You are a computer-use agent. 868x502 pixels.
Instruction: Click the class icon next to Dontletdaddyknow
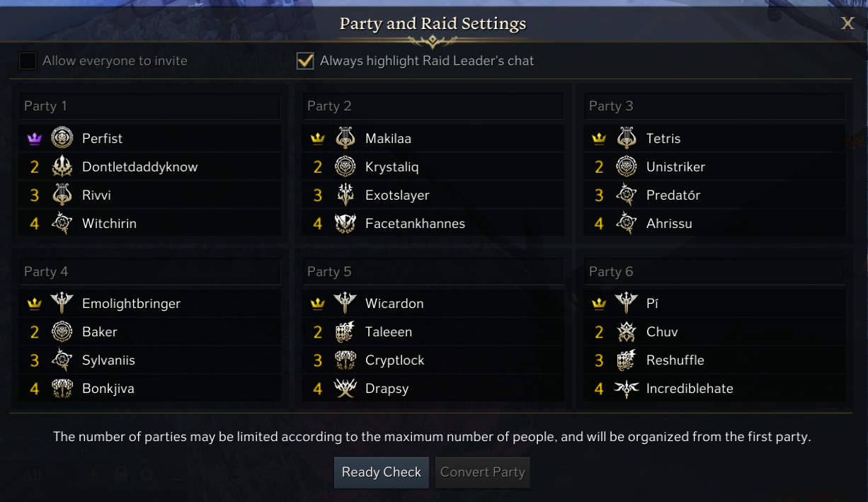62,166
